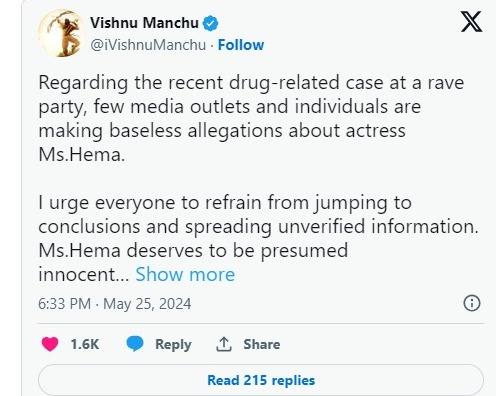Open the tweet info circle icon
This screenshot has height=396, width=496.
[x=472, y=303]
